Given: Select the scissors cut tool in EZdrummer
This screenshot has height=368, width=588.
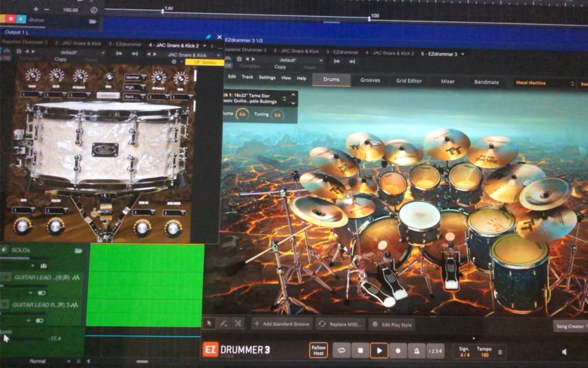Looking at the screenshot, I should pyautogui.click(x=238, y=324).
